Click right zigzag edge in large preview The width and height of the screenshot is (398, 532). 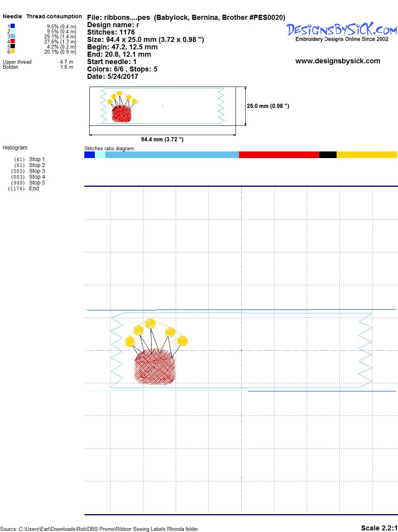[x=365, y=348]
